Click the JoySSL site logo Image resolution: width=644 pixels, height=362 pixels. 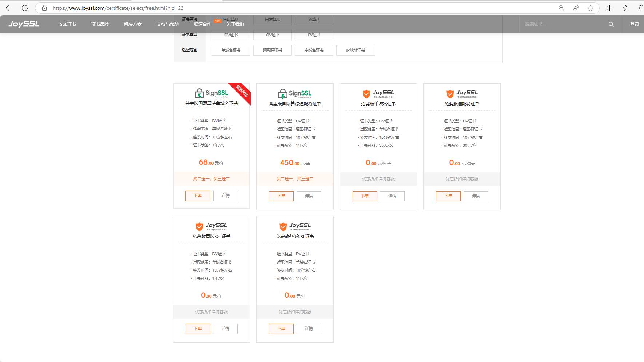tap(24, 24)
